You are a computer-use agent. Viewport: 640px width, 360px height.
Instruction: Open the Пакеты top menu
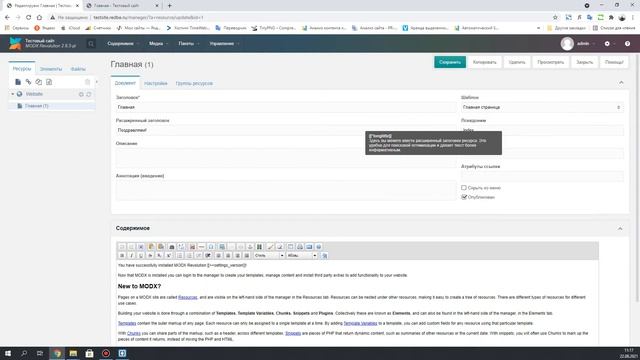pos(188,44)
